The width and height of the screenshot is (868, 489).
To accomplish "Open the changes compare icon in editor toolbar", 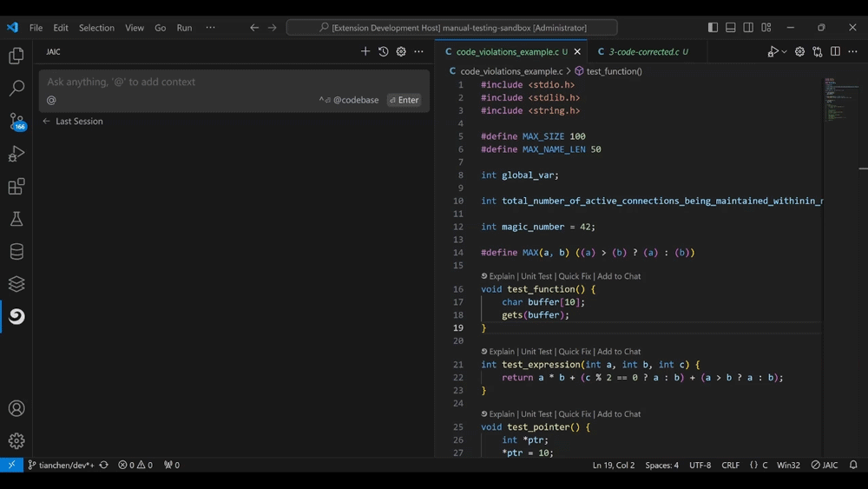I will pos(818,51).
